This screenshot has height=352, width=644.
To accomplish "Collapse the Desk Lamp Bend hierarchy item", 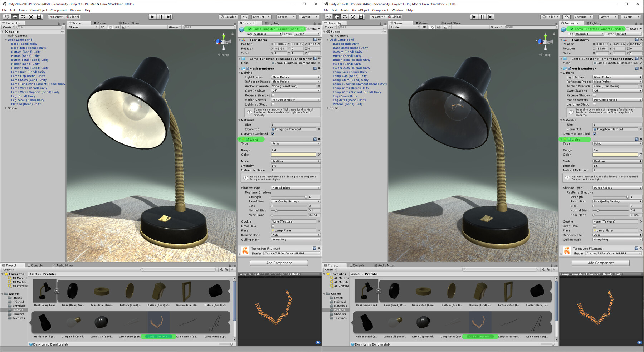I will (5, 39).
